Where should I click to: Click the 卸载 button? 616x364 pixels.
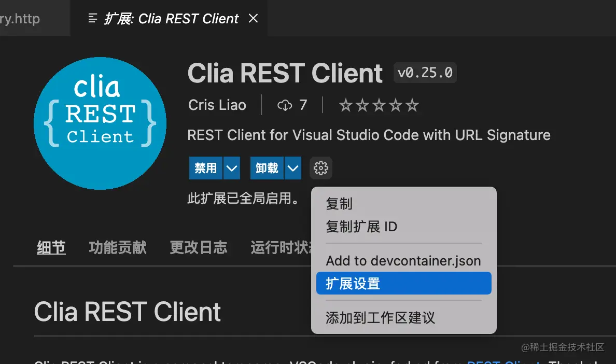(x=267, y=168)
